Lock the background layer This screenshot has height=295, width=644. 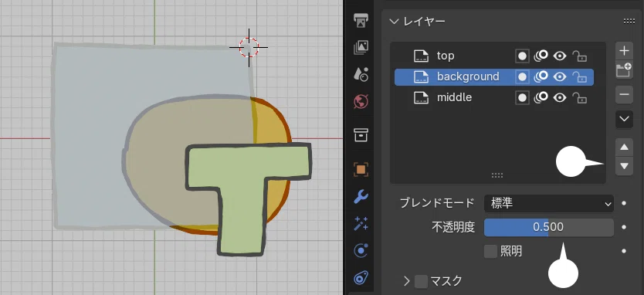tap(579, 76)
